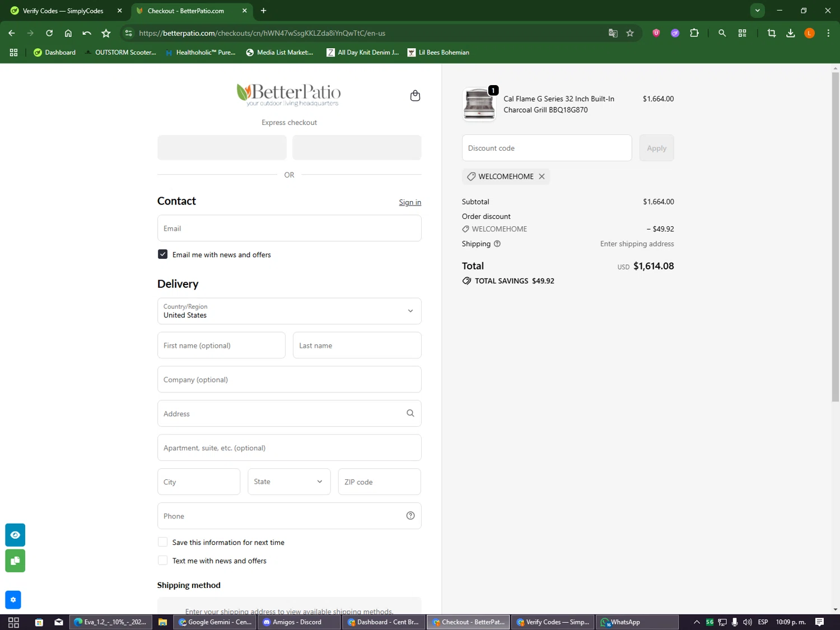
Task: Check Save this information for next time
Action: pos(162,542)
